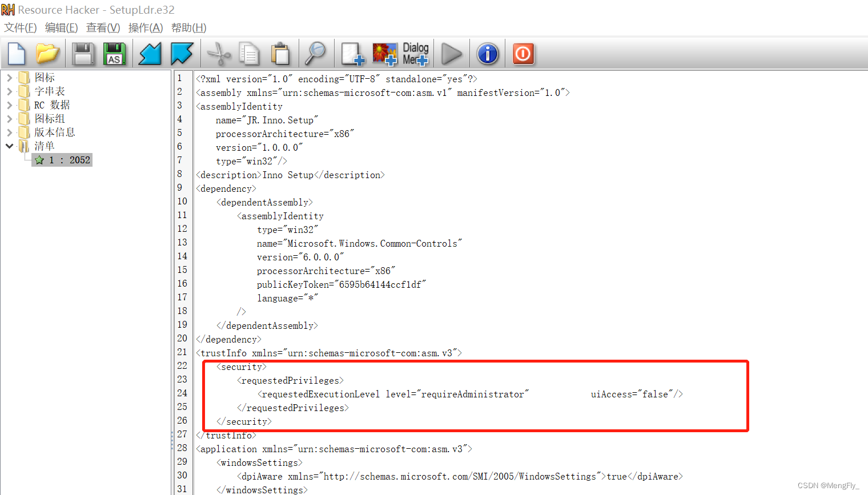Click the version="6.0.0.0" line
Image resolution: width=868 pixels, height=495 pixels.
(300, 257)
